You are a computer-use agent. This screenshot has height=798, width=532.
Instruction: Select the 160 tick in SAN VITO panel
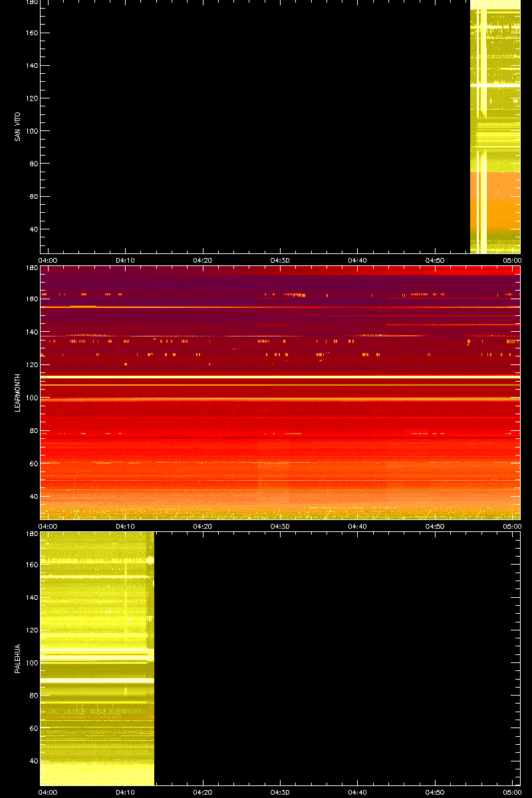(x=31, y=33)
